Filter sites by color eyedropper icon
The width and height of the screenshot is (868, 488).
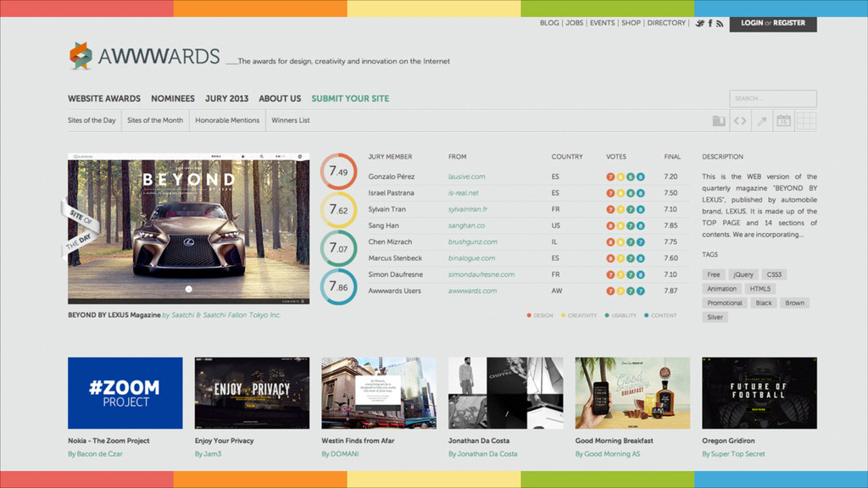click(x=762, y=120)
